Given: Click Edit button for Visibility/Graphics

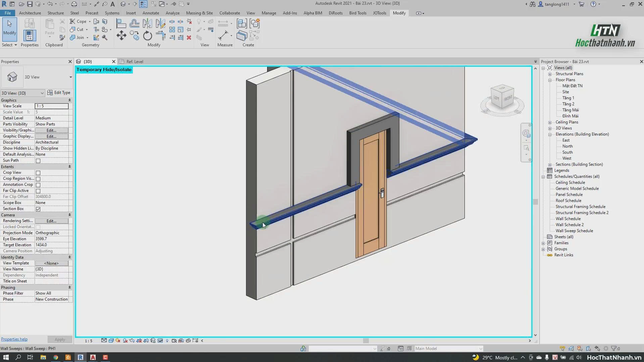Looking at the screenshot, I should [51, 131].
